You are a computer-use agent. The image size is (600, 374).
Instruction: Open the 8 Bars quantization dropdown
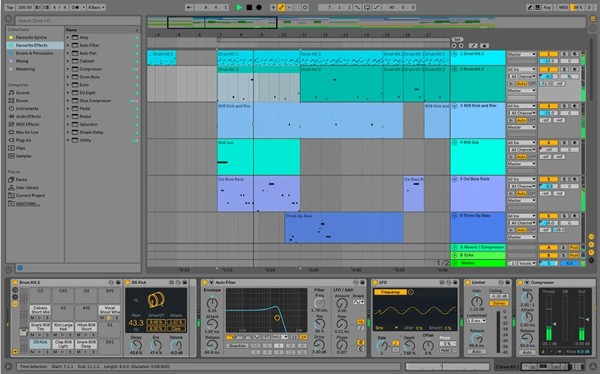point(96,7)
